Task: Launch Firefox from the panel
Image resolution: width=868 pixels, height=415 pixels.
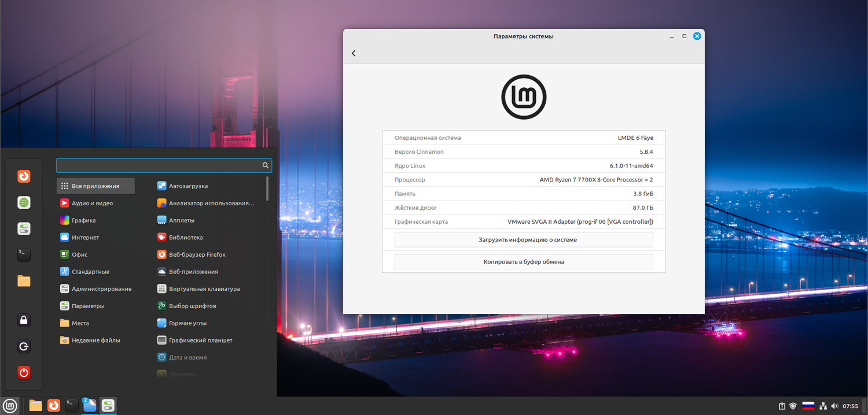Action: pyautogui.click(x=53, y=406)
